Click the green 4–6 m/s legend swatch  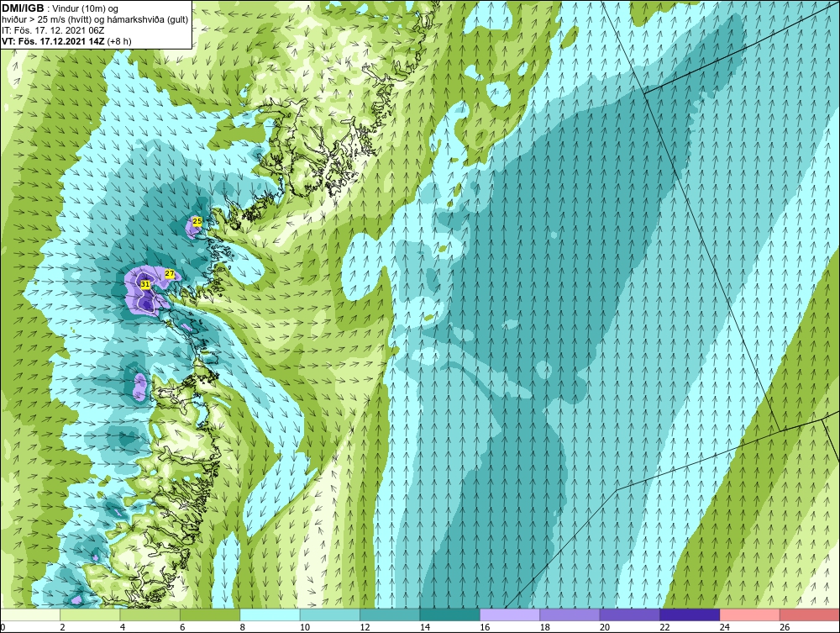click(150, 615)
